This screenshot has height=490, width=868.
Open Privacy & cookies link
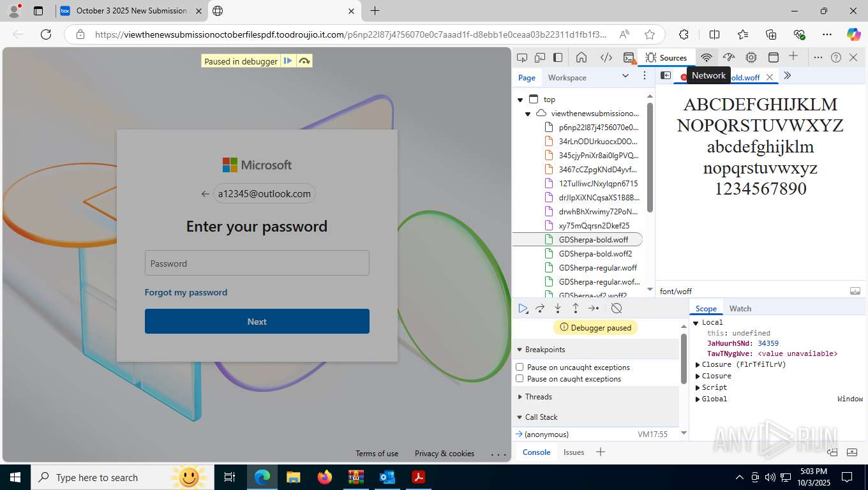[x=444, y=454]
